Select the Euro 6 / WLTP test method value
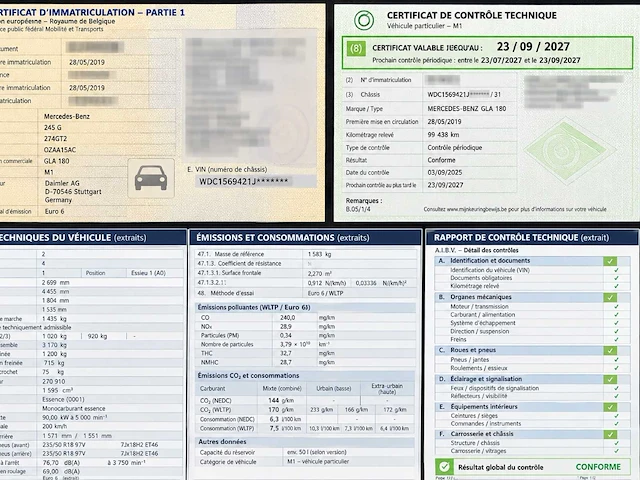 325,293
